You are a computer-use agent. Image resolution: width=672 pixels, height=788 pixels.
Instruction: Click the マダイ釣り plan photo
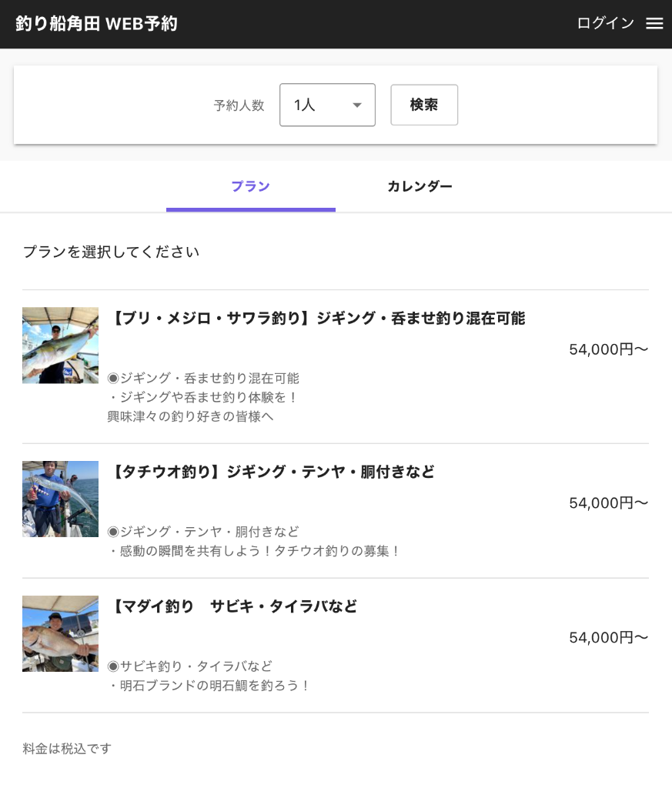tap(60, 633)
